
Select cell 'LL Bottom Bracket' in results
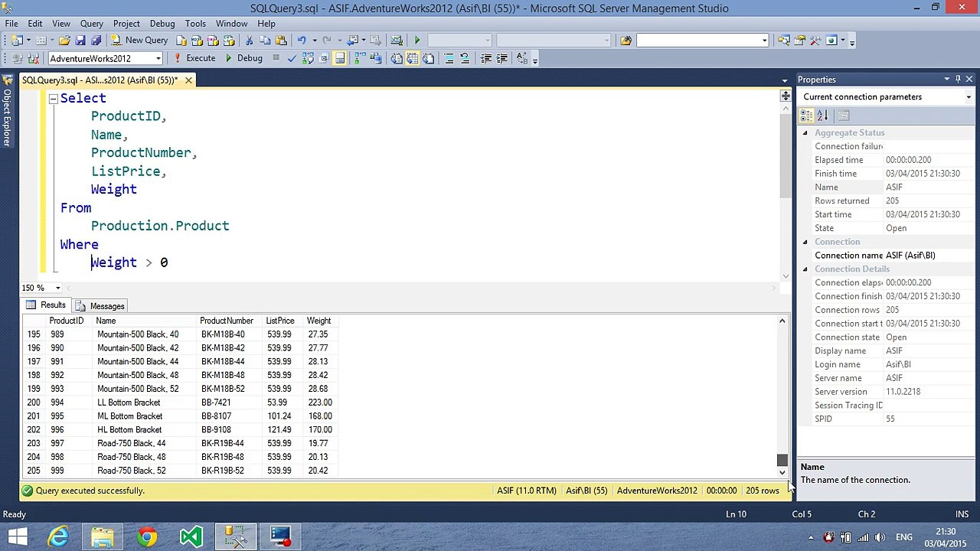click(x=129, y=403)
